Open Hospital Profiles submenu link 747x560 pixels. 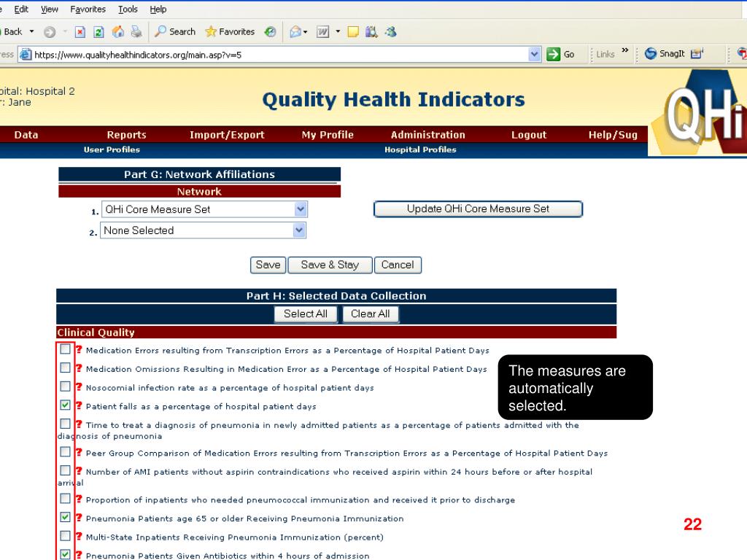[420, 149]
